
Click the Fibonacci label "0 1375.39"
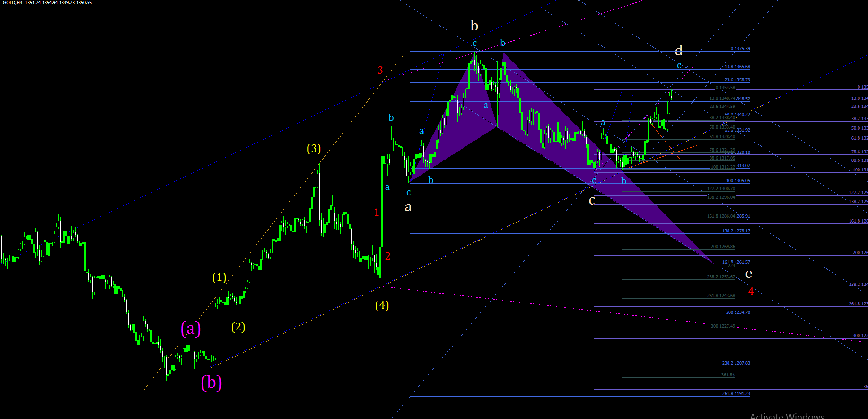[x=740, y=49]
